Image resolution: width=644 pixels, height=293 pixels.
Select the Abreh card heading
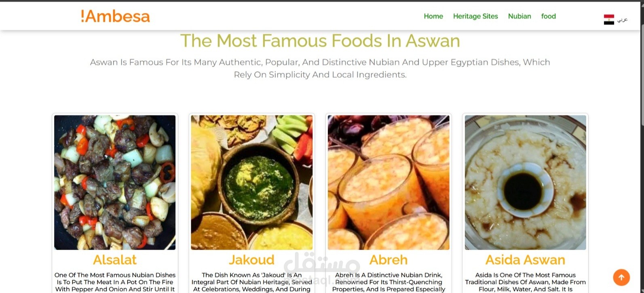tap(389, 260)
